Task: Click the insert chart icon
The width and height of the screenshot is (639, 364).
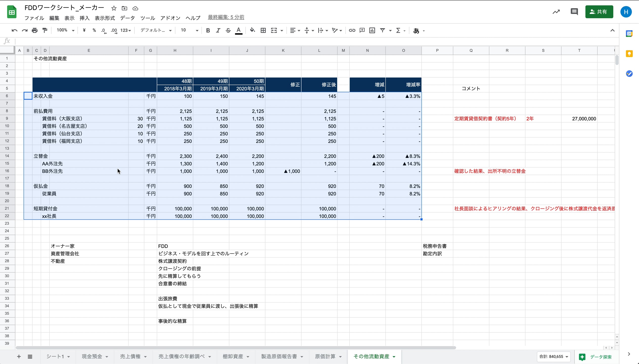Action: click(372, 31)
